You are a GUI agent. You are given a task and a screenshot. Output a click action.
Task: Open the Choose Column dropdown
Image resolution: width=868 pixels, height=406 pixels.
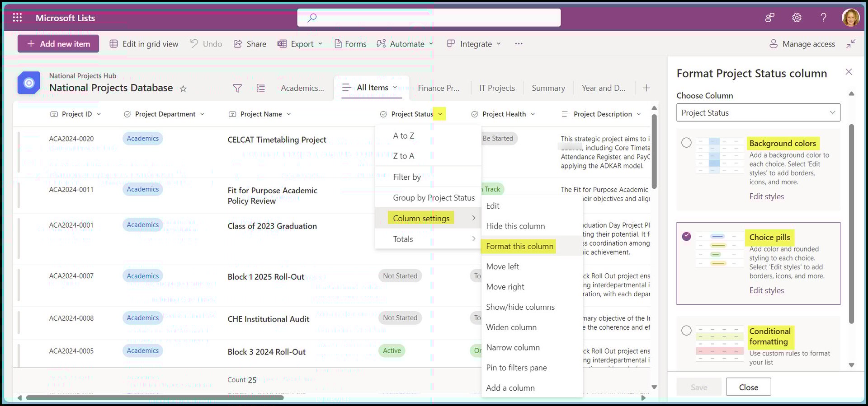click(758, 113)
